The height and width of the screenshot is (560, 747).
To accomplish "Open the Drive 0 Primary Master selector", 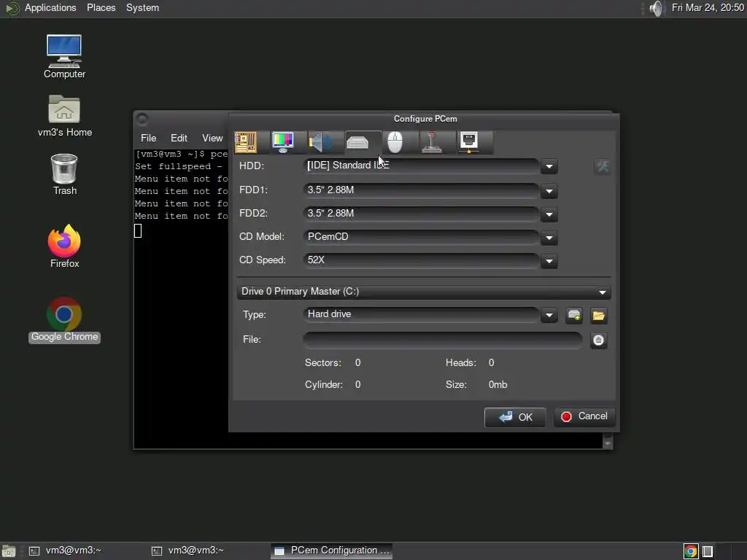I will (x=424, y=292).
